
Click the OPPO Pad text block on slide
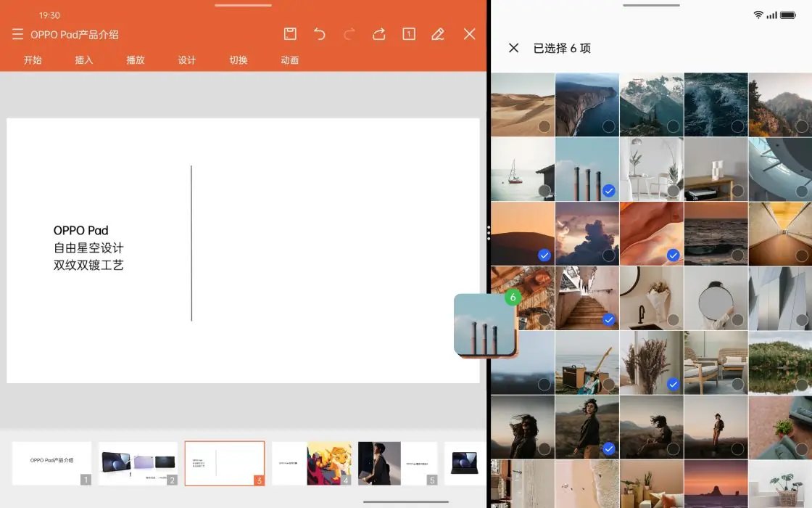88,247
